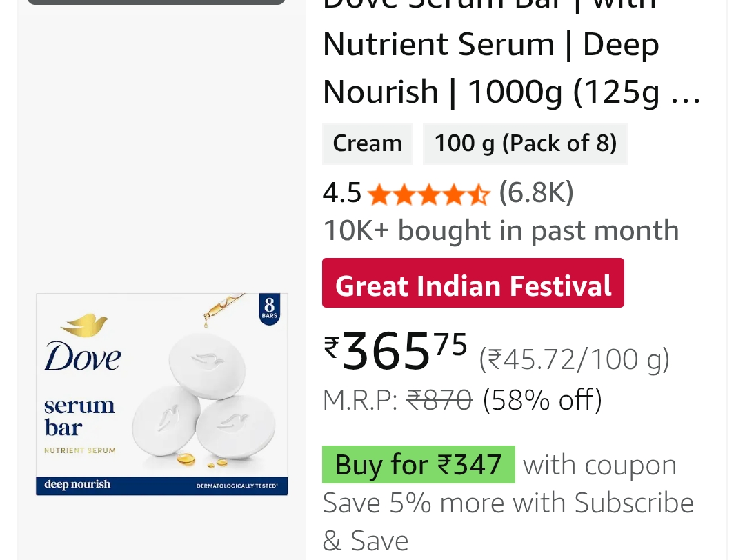Click the dark gray bar above the product image
745x560 pixels.
(156, 2)
